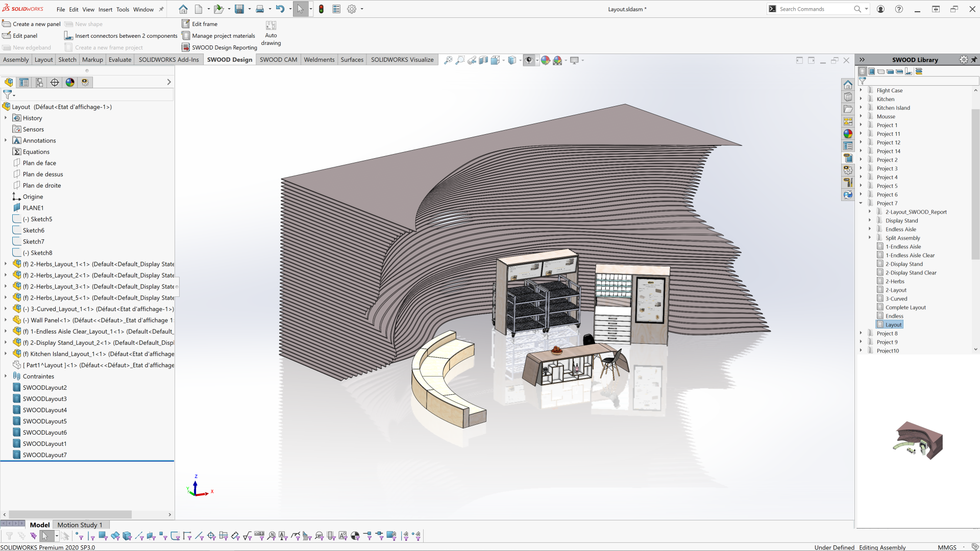The height and width of the screenshot is (551, 980).
Task: Toggle the Filter Geometric Tolerances selection filter
Action: pyautogui.click(x=259, y=536)
